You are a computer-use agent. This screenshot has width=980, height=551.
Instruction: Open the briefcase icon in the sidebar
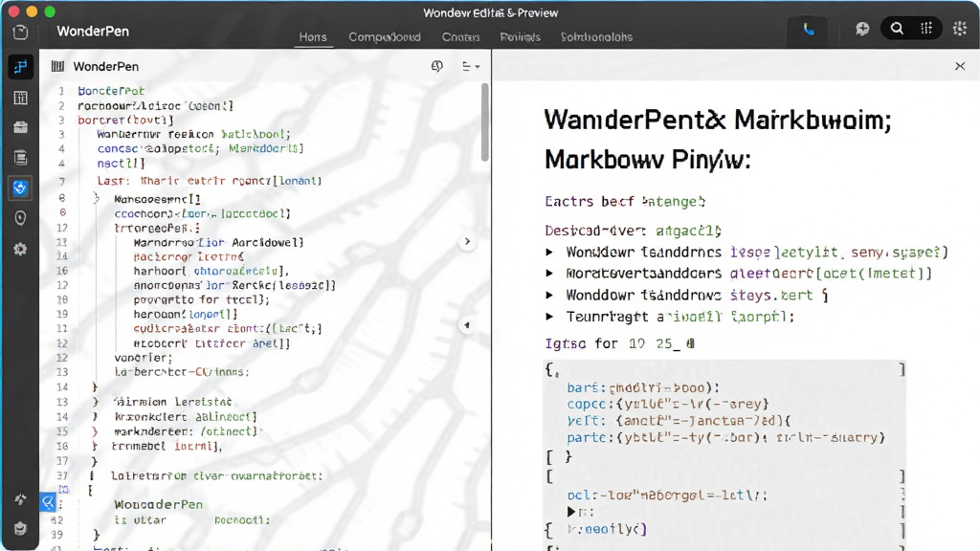(x=21, y=127)
